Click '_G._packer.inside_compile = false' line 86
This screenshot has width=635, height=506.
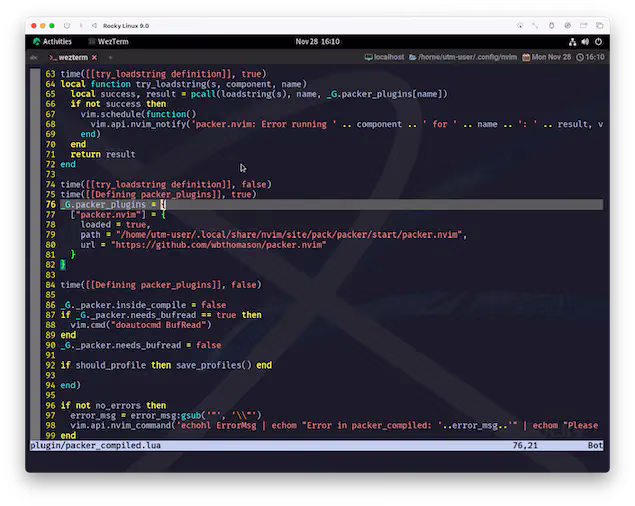click(143, 305)
